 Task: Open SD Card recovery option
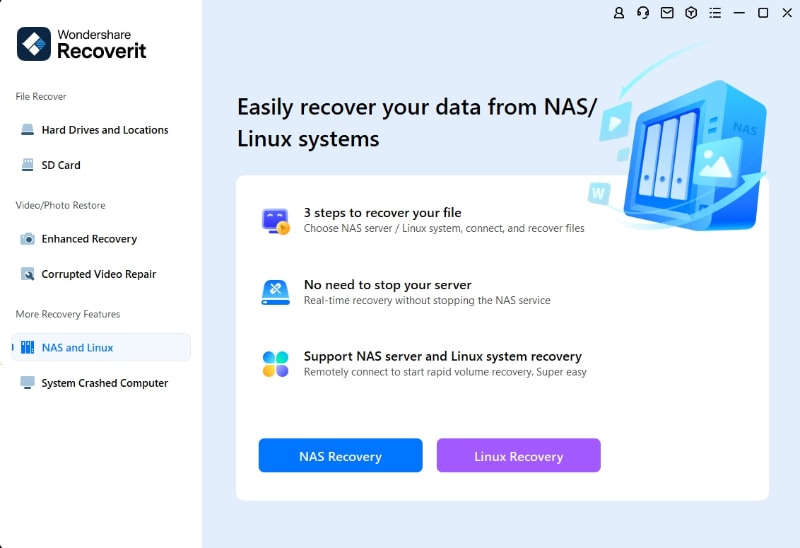[61, 165]
